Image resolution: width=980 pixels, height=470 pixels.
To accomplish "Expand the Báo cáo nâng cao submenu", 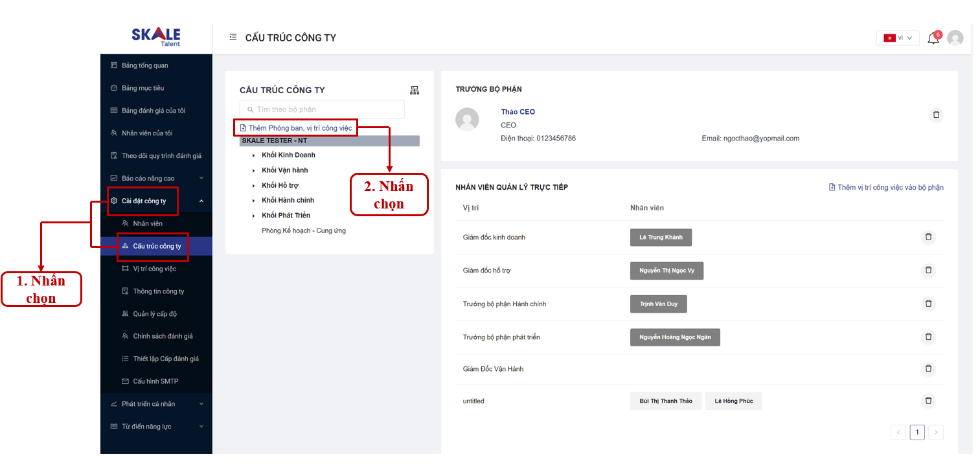I will click(x=201, y=179).
